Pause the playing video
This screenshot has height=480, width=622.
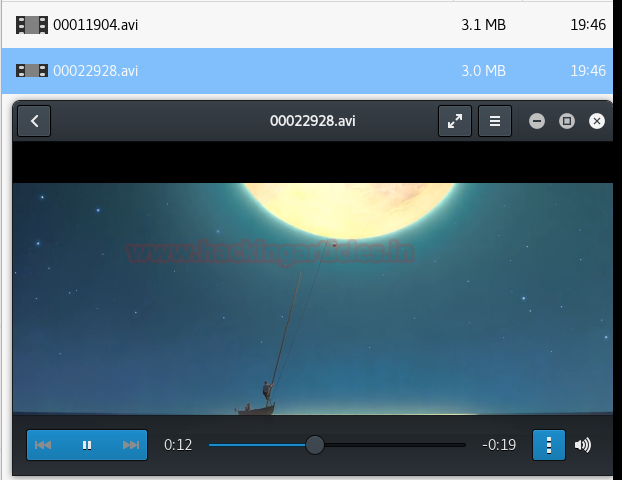87,445
